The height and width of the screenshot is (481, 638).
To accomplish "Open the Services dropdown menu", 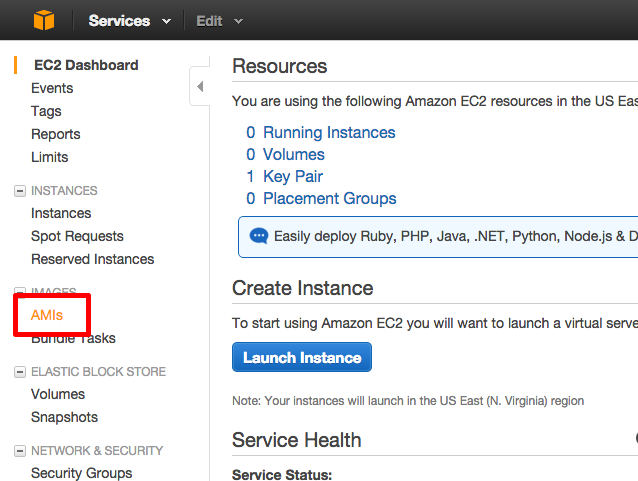I will (x=129, y=21).
